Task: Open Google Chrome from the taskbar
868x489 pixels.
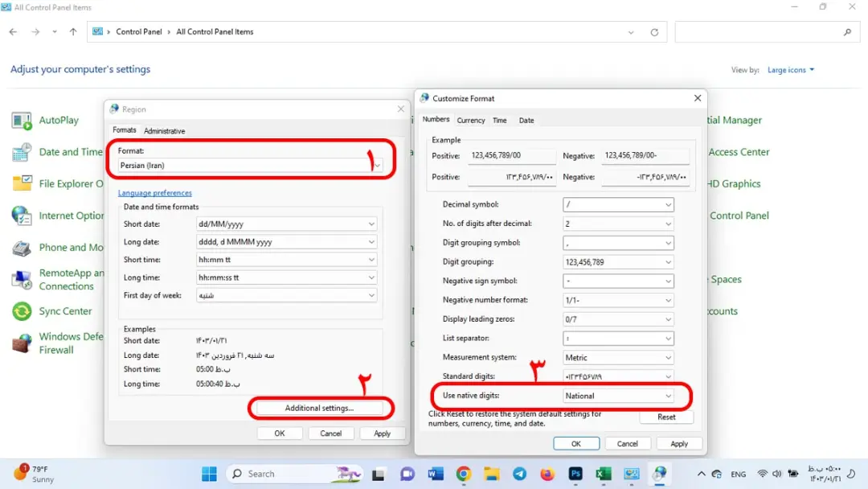Action: pos(464,474)
